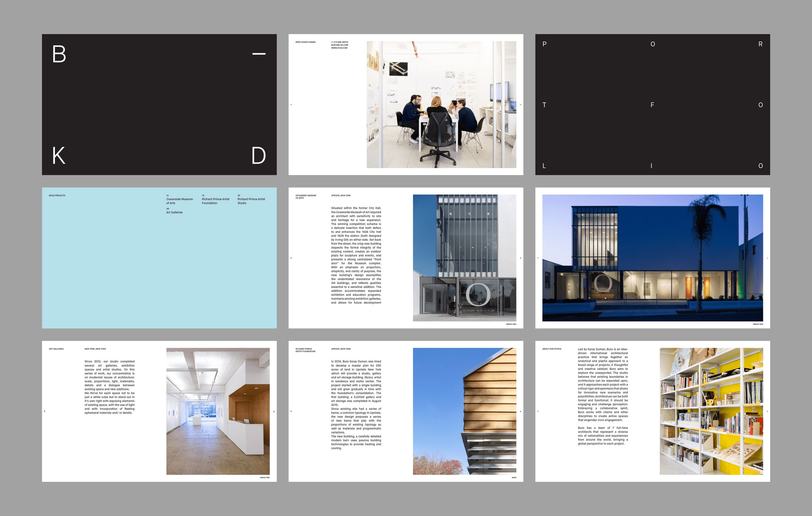Click the WWW.B-KD.COM website link

[339, 48]
